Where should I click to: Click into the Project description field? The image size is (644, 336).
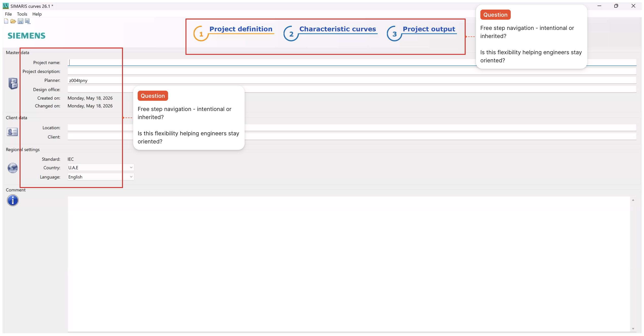[352, 71]
